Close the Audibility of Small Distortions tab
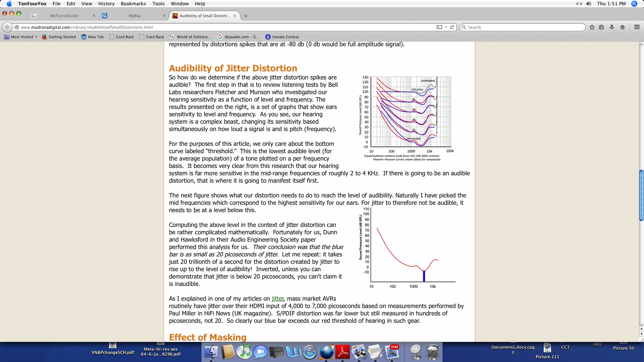Viewport: 644px width, 362px height. (235, 16)
